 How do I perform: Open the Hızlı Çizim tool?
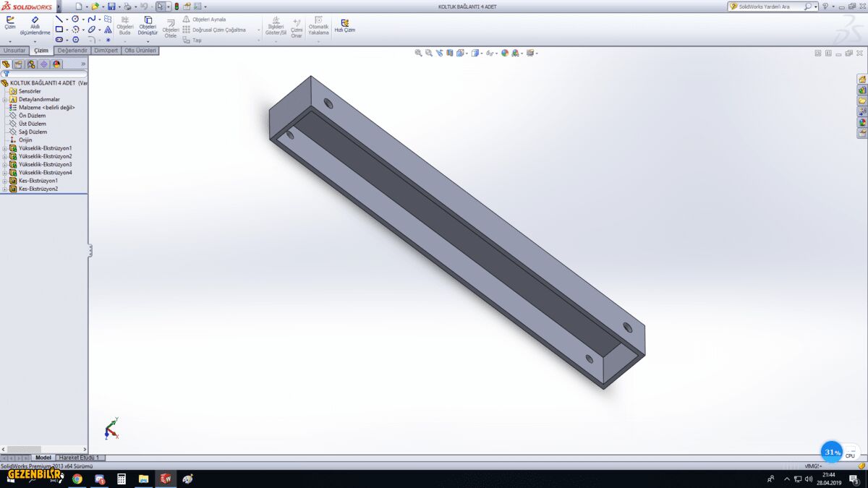point(344,25)
